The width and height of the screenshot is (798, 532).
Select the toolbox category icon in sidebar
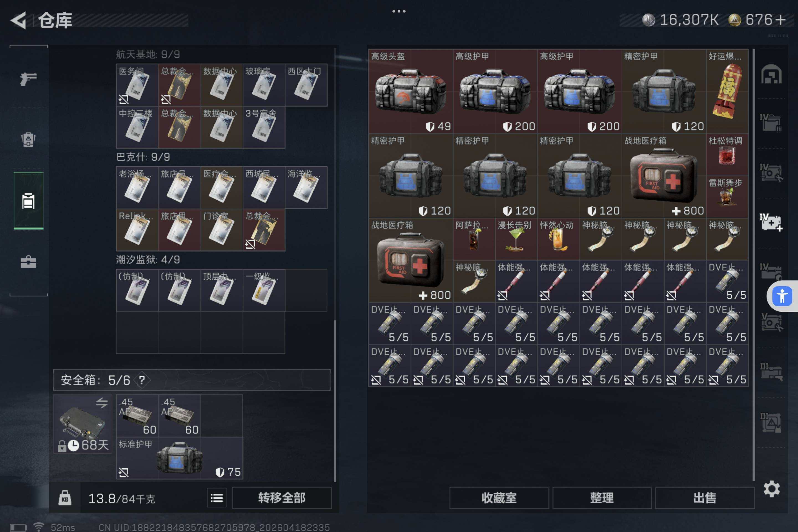[28, 262]
